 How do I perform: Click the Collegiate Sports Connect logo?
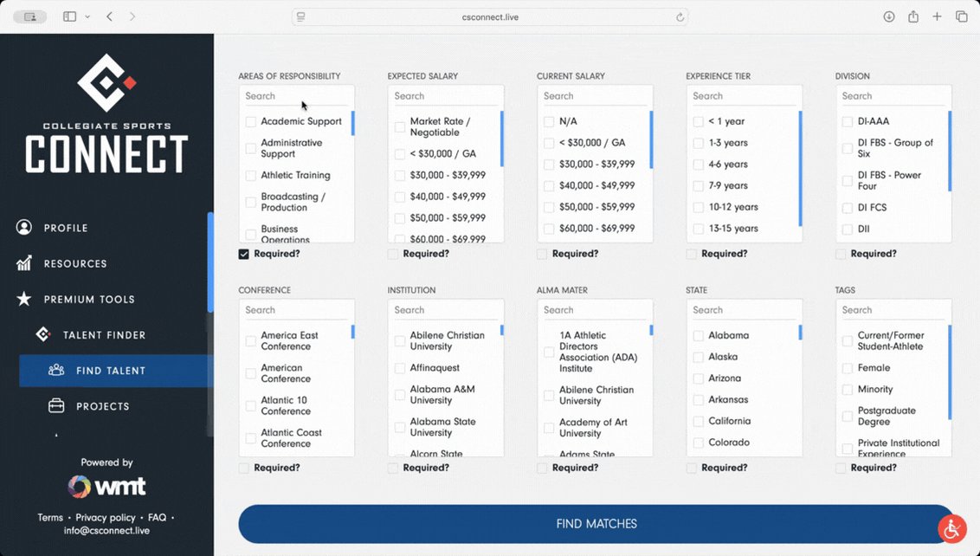pyautogui.click(x=106, y=113)
